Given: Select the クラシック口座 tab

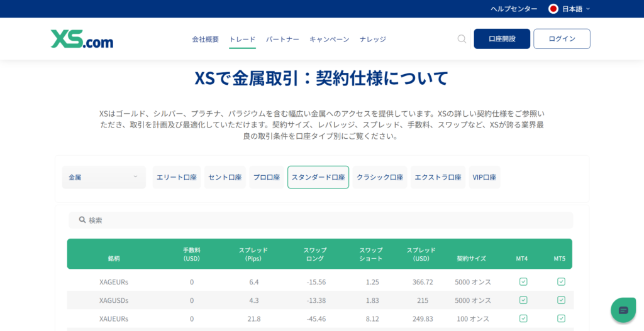Looking at the screenshot, I should (380, 177).
